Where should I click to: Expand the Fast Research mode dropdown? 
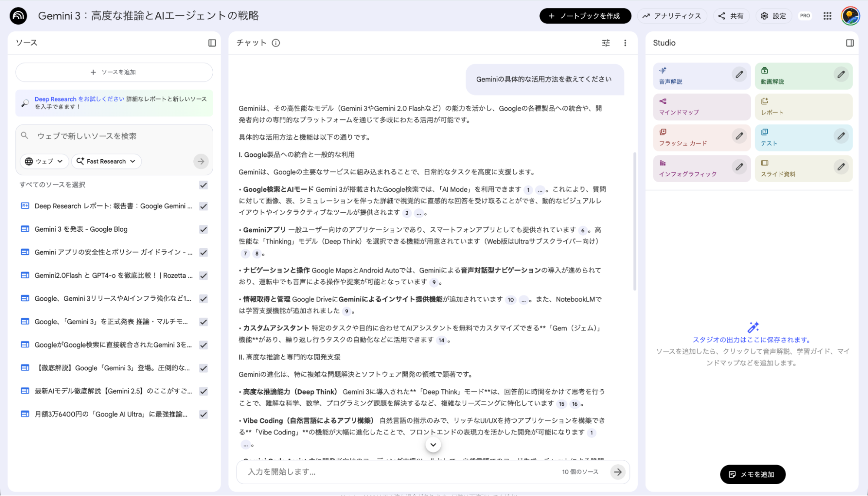coord(106,161)
